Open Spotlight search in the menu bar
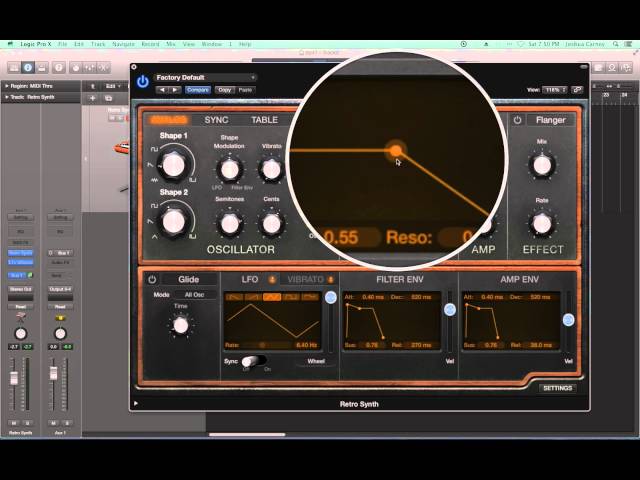Viewport: 640px width, 480px height. [616, 44]
